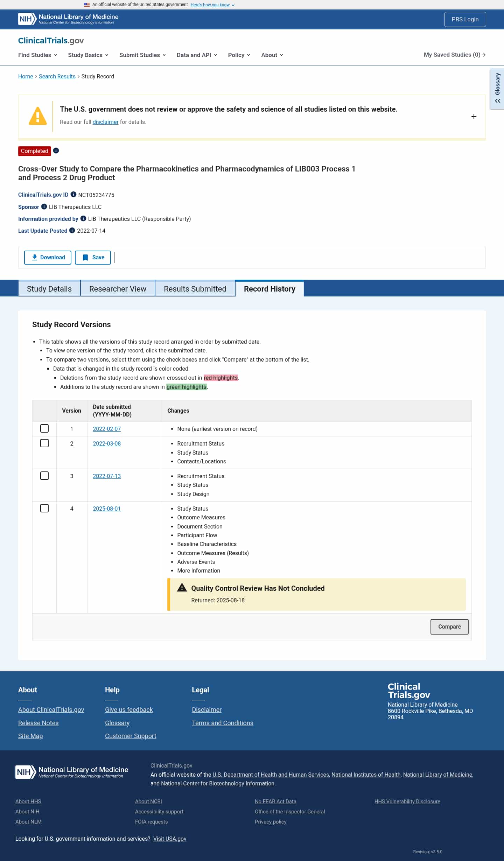Open version submitted 2022-03-08
504x861 pixels.
[x=107, y=443]
